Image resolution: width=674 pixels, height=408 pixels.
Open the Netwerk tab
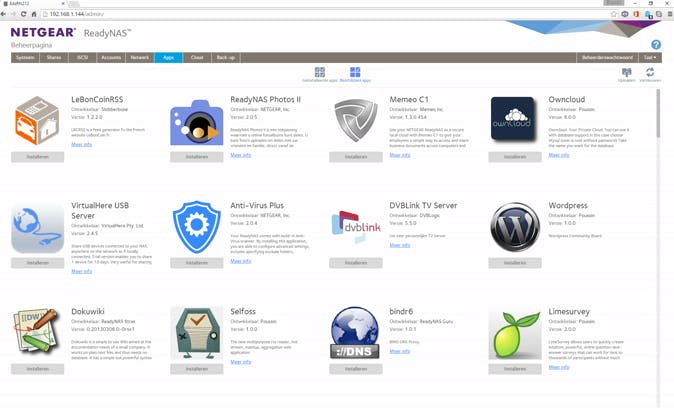coord(140,58)
